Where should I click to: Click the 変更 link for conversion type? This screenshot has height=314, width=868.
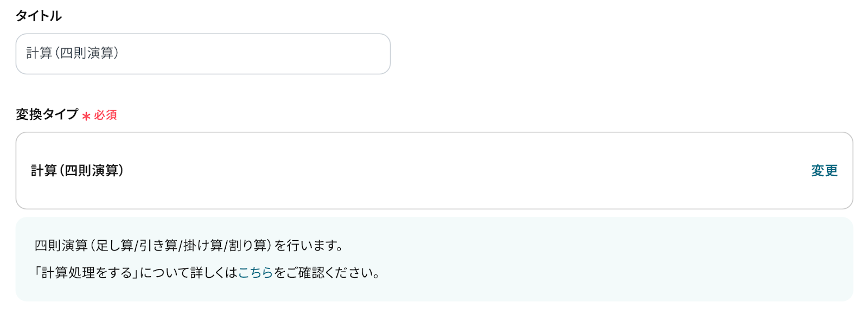click(x=824, y=170)
